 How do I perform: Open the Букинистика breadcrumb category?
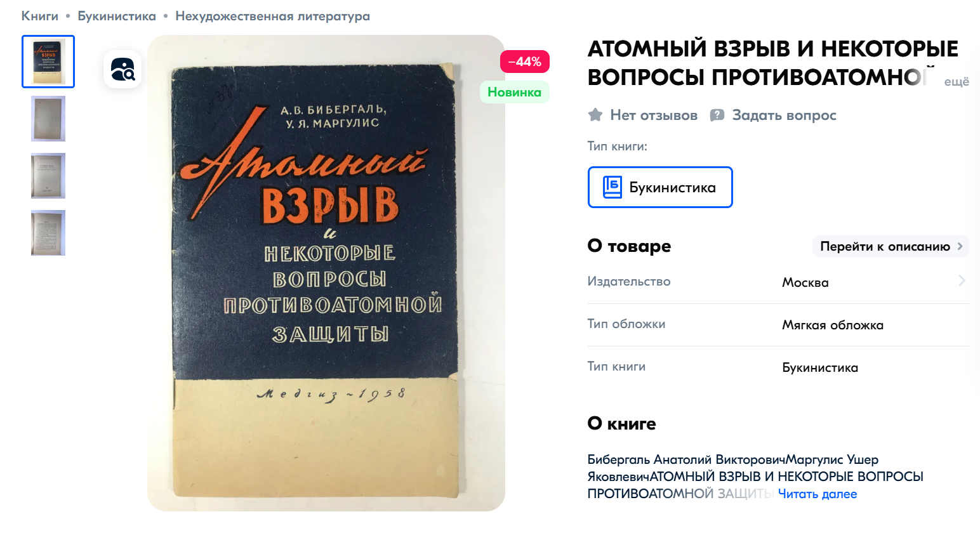pos(117,16)
